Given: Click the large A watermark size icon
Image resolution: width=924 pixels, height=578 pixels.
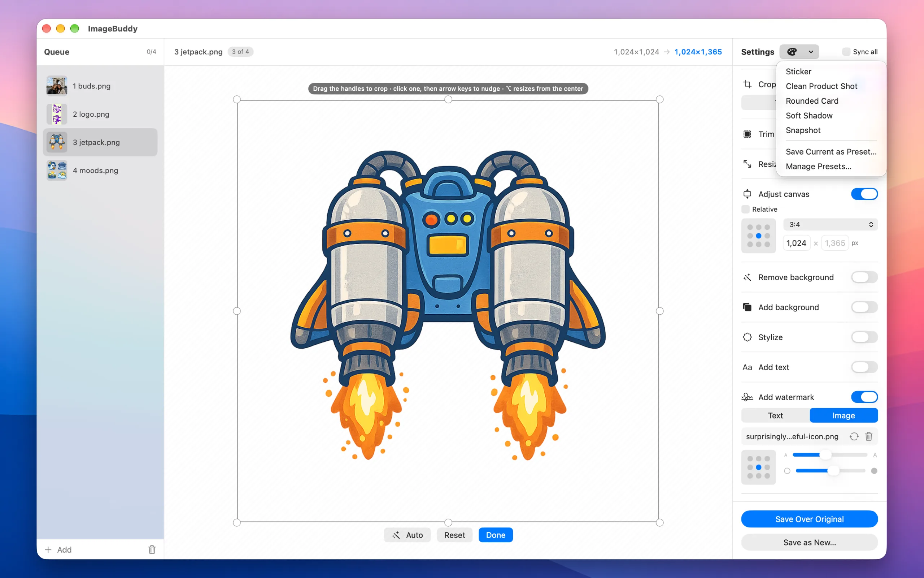Looking at the screenshot, I should [875, 455].
